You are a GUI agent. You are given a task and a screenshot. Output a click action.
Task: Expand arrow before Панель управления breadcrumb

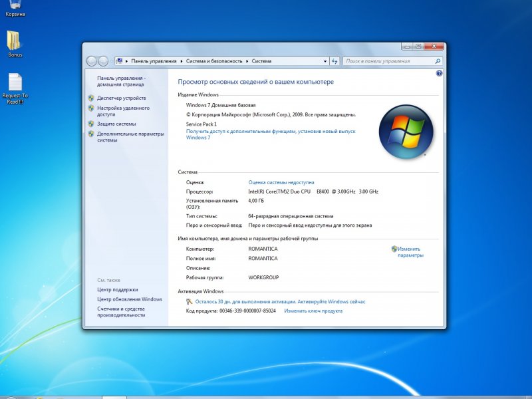[127, 61]
